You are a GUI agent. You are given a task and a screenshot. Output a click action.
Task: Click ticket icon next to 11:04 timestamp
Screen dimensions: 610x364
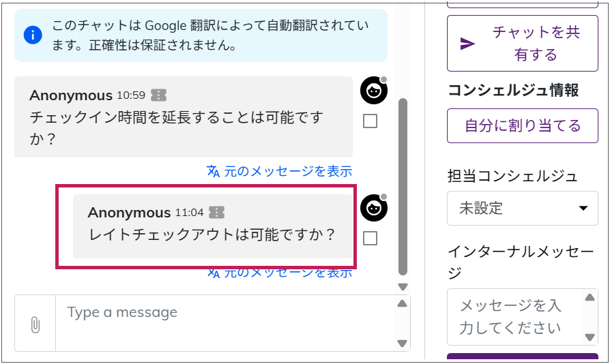216,213
